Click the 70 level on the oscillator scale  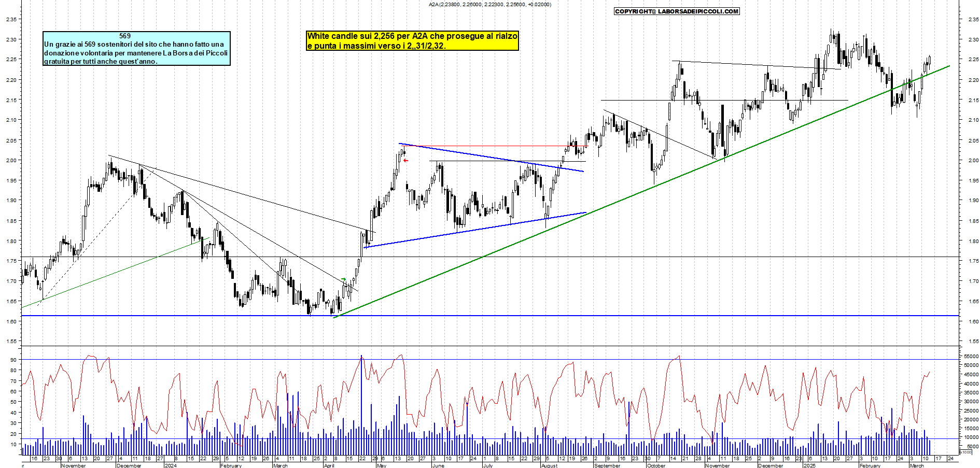click(x=13, y=381)
